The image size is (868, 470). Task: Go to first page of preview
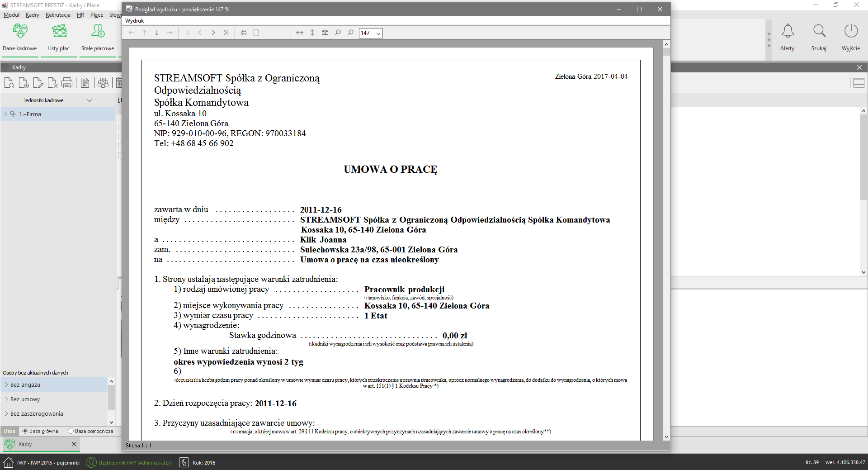[x=188, y=33]
